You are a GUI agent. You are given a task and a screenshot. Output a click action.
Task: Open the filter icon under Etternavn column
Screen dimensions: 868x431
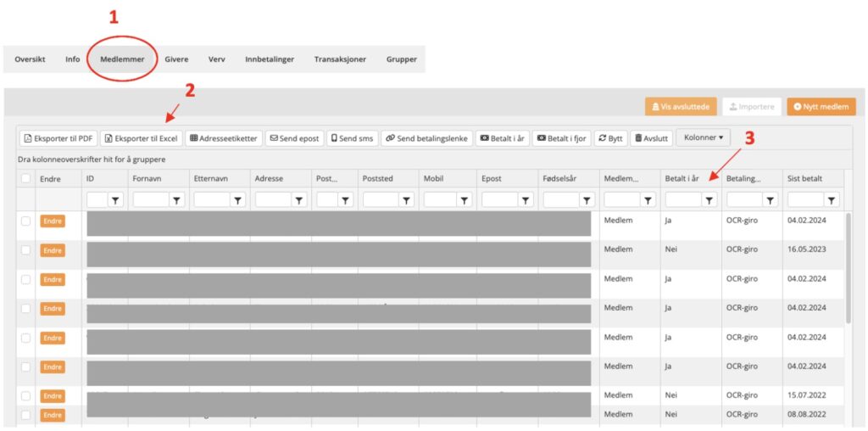[x=237, y=200]
